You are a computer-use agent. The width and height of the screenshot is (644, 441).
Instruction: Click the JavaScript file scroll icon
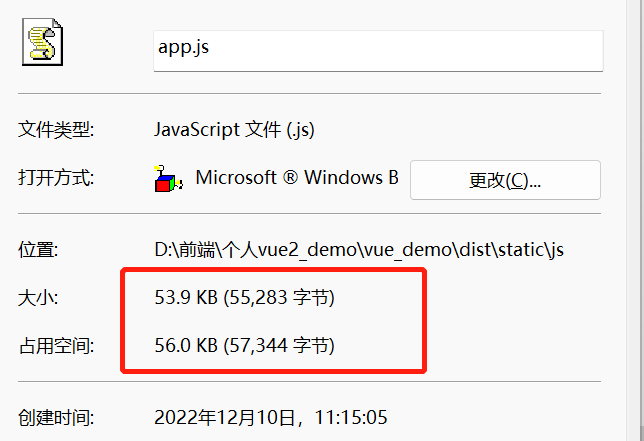click(x=42, y=41)
